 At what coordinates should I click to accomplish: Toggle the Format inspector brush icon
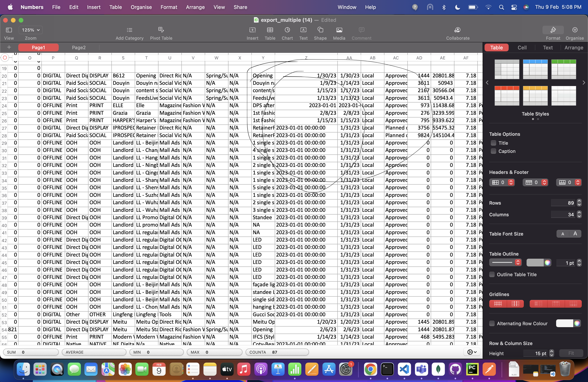(x=553, y=30)
